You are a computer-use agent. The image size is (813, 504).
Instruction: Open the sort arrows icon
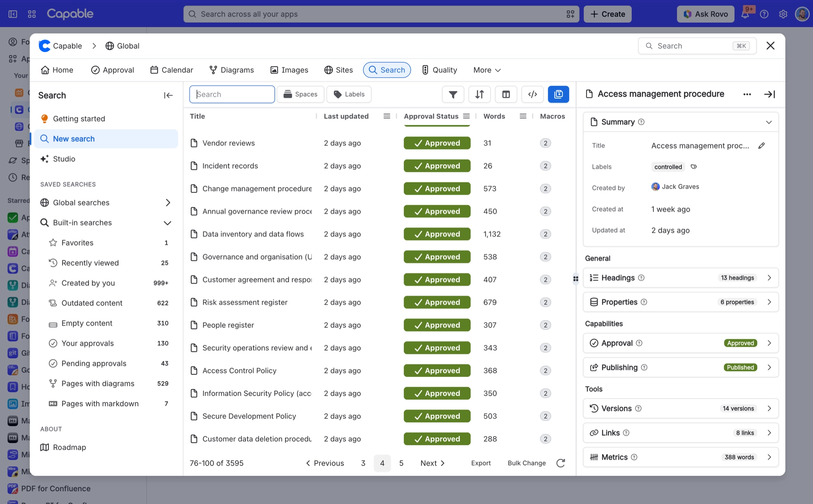tap(479, 94)
